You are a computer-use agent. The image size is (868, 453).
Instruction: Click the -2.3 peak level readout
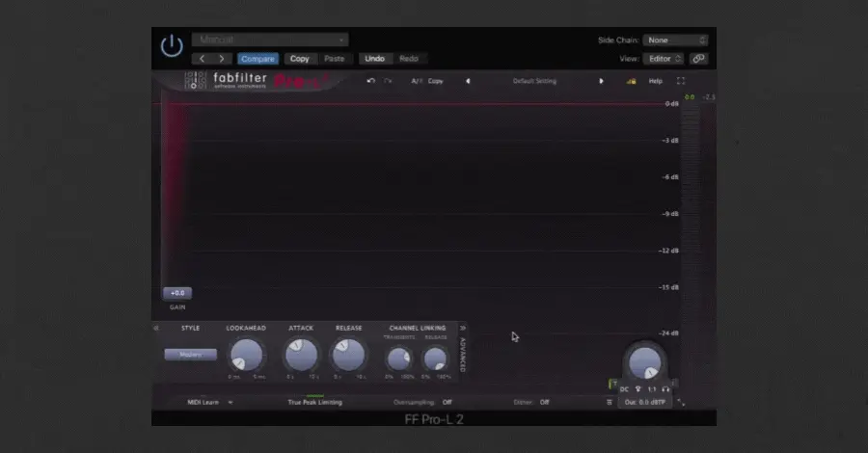pyautogui.click(x=709, y=97)
